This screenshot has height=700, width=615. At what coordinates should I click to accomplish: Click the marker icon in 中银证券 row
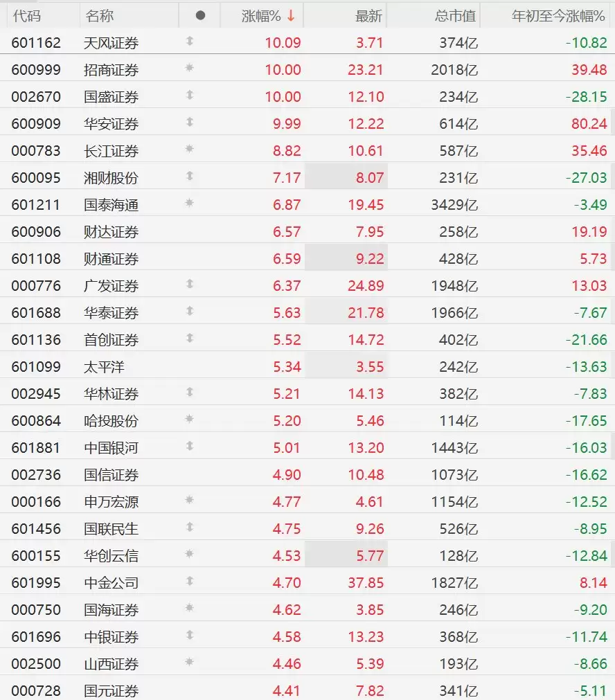[190, 635]
